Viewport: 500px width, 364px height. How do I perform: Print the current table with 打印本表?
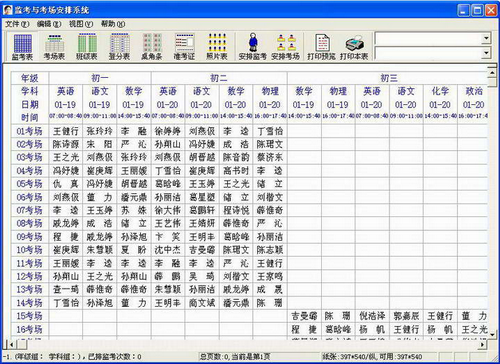[x=354, y=47]
